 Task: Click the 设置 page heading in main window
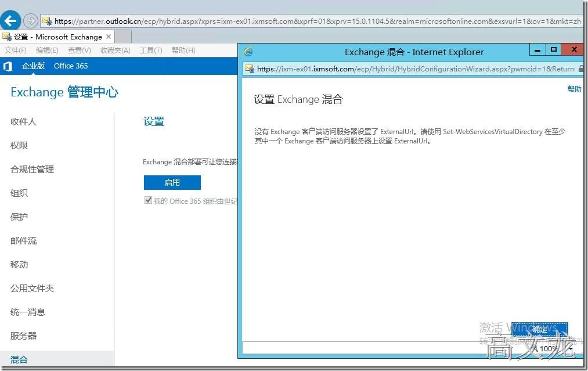[154, 121]
